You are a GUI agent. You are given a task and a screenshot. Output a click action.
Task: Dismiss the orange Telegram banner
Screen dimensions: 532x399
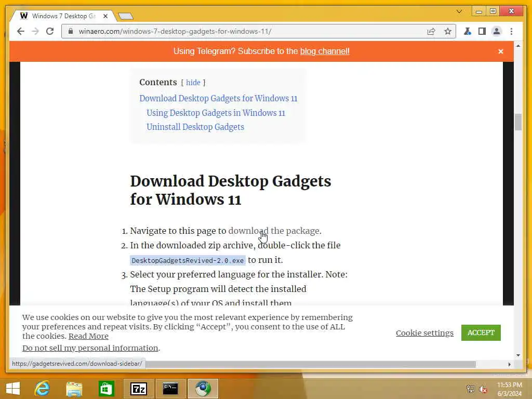coord(500,51)
